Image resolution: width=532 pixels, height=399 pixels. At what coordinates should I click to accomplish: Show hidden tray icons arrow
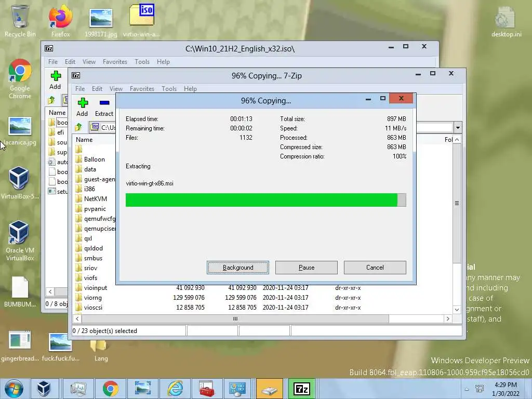click(467, 389)
